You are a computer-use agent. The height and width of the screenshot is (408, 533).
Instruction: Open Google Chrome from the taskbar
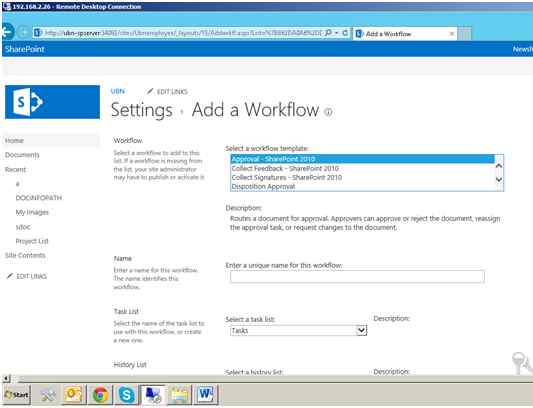(100, 394)
